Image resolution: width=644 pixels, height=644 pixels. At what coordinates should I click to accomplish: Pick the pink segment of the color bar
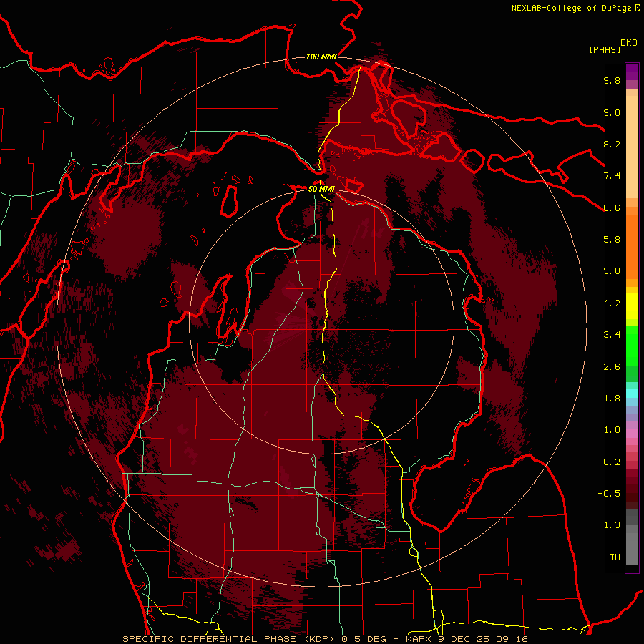[632, 434]
